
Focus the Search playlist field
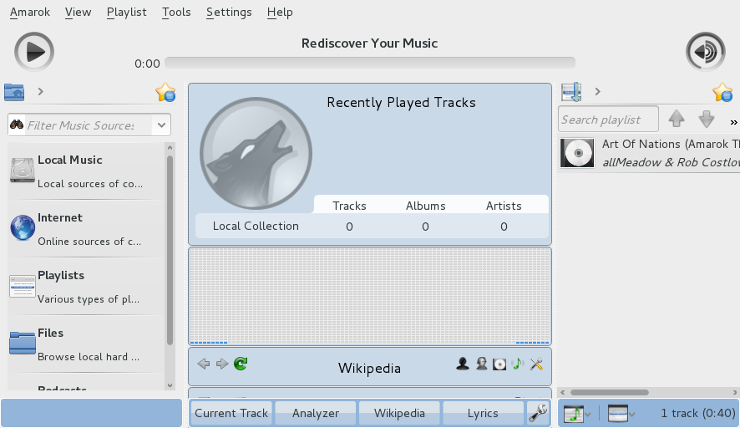click(608, 119)
